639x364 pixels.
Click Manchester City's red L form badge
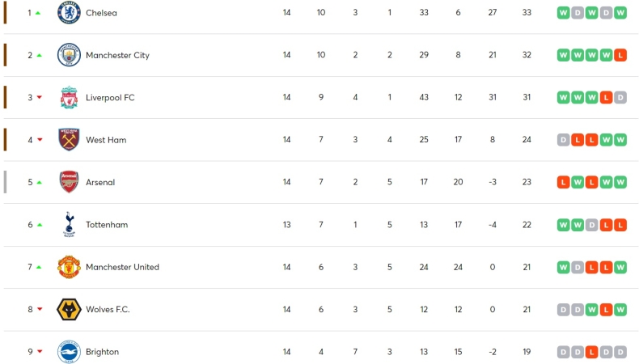tap(620, 55)
